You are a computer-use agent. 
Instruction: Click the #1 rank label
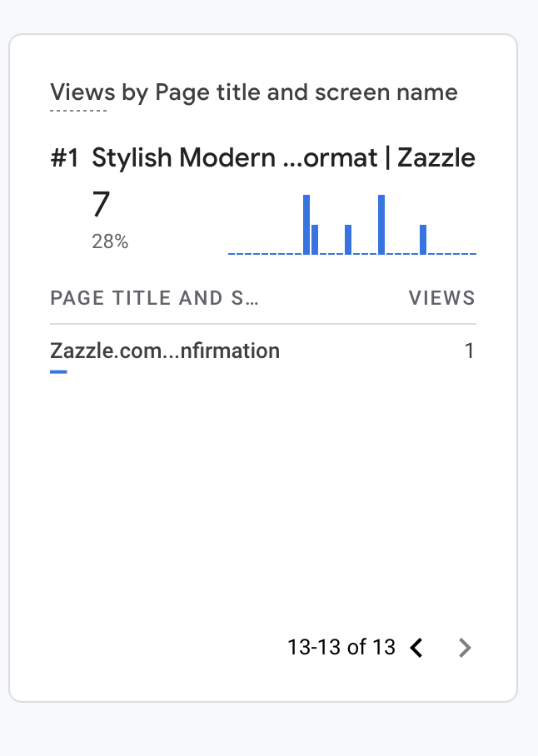tap(64, 158)
